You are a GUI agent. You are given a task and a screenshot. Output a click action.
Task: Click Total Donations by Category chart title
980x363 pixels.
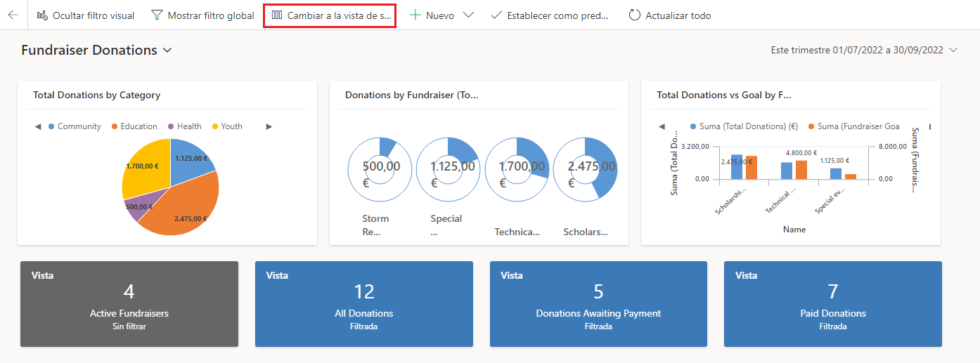click(97, 95)
